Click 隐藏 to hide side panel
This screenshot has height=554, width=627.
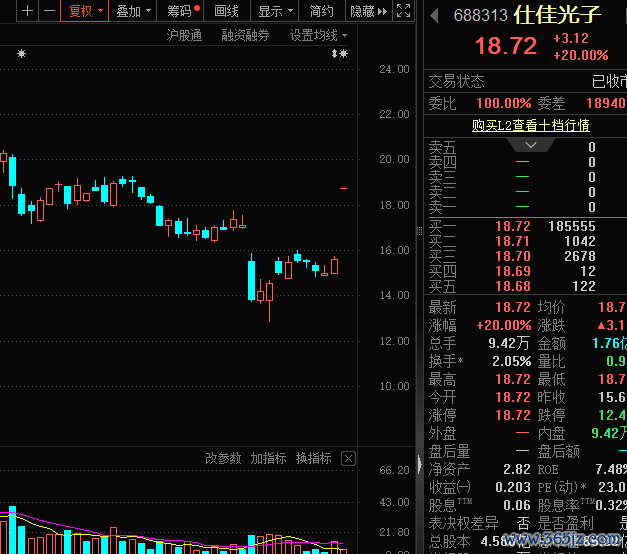tap(368, 11)
